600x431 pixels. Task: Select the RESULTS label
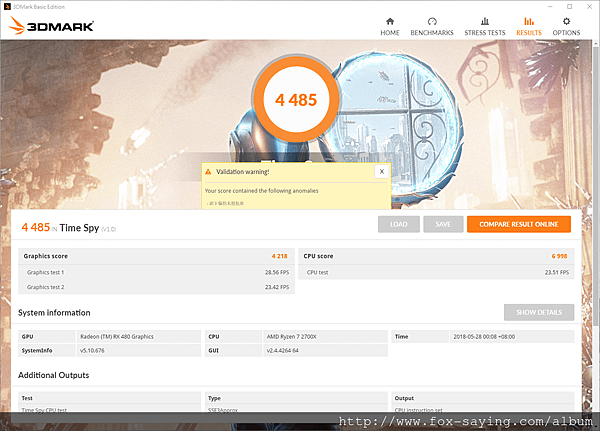pos(529,33)
